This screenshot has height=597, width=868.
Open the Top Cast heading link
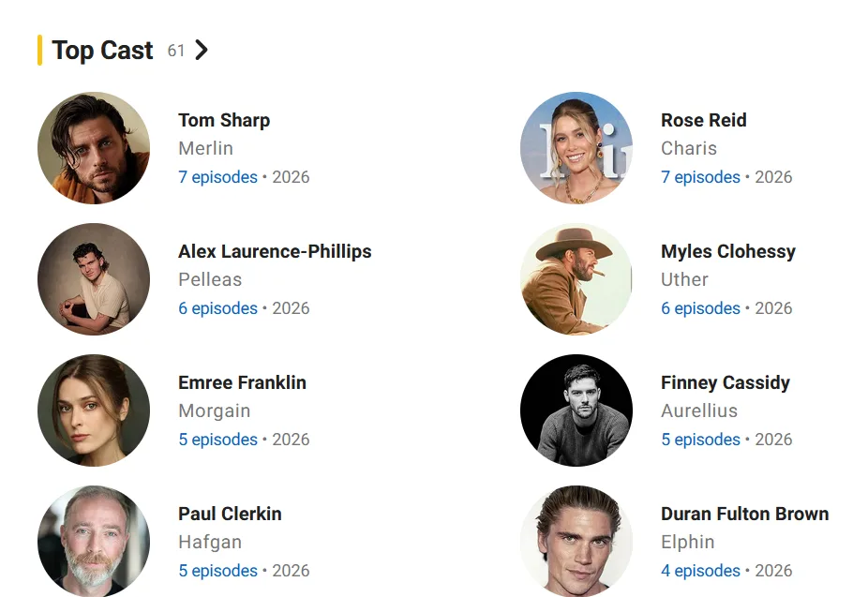tap(102, 51)
